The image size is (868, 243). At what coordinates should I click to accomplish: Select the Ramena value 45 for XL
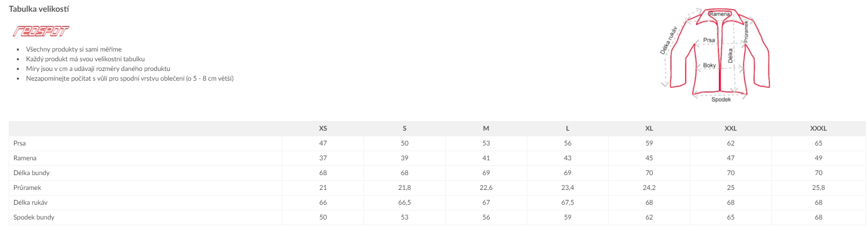[x=649, y=158]
